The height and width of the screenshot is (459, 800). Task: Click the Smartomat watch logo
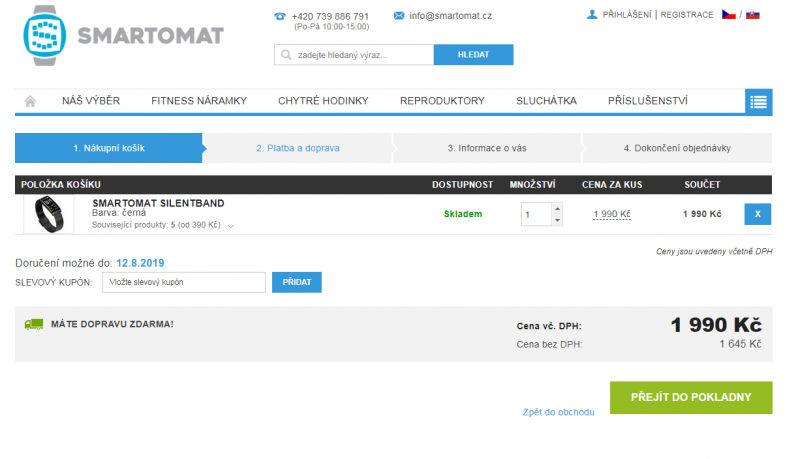(x=45, y=36)
